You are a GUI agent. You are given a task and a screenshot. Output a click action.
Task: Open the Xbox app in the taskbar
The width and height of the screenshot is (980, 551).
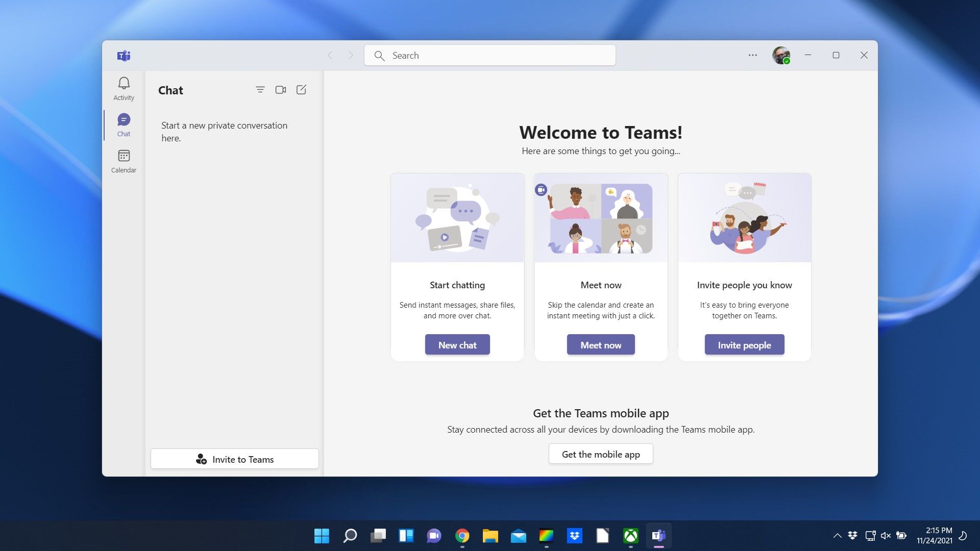click(631, 536)
